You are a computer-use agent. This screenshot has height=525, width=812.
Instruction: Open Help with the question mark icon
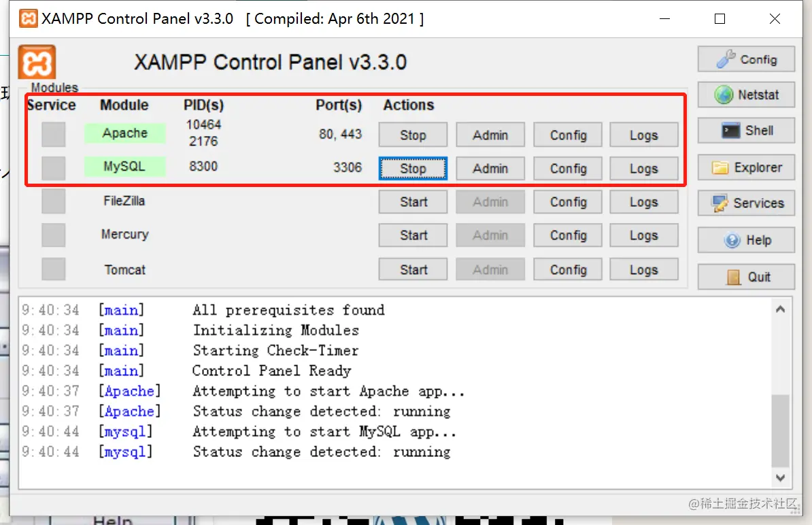746,240
